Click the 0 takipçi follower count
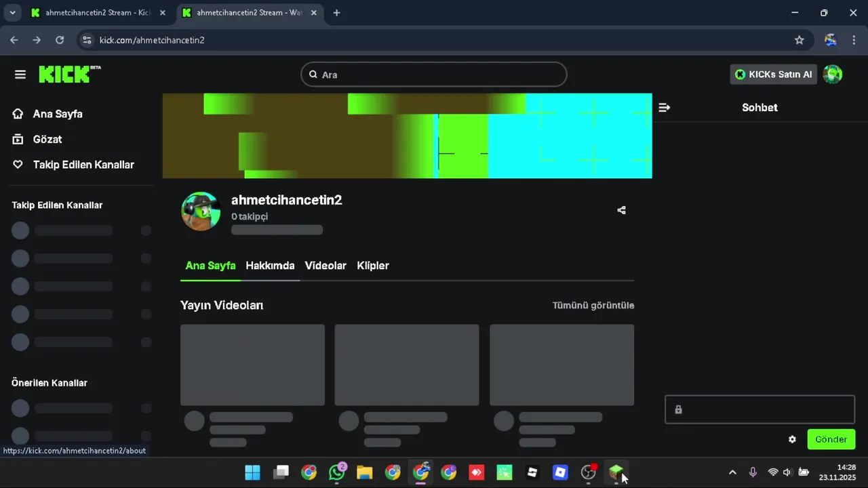The width and height of the screenshot is (868, 488). pyautogui.click(x=250, y=217)
